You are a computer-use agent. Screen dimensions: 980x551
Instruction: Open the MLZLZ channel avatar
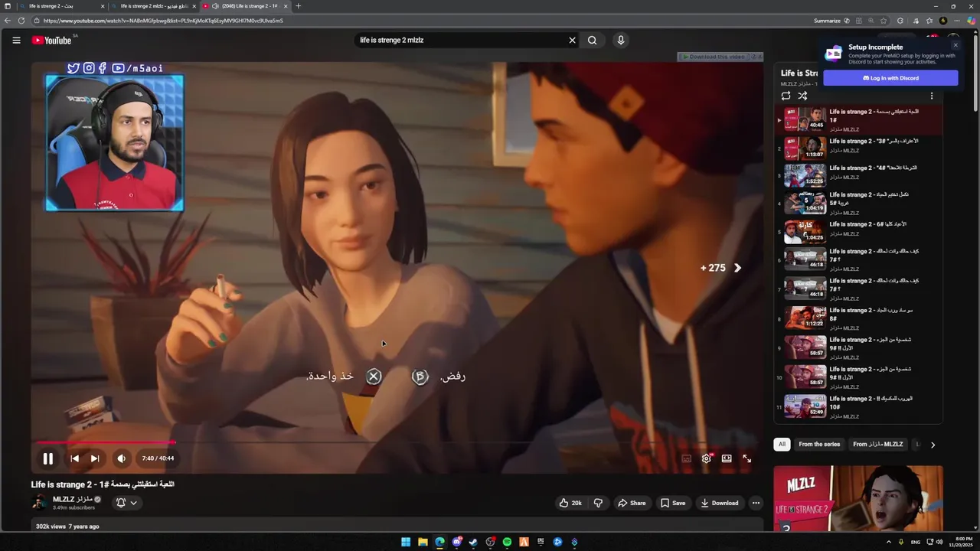tap(39, 503)
